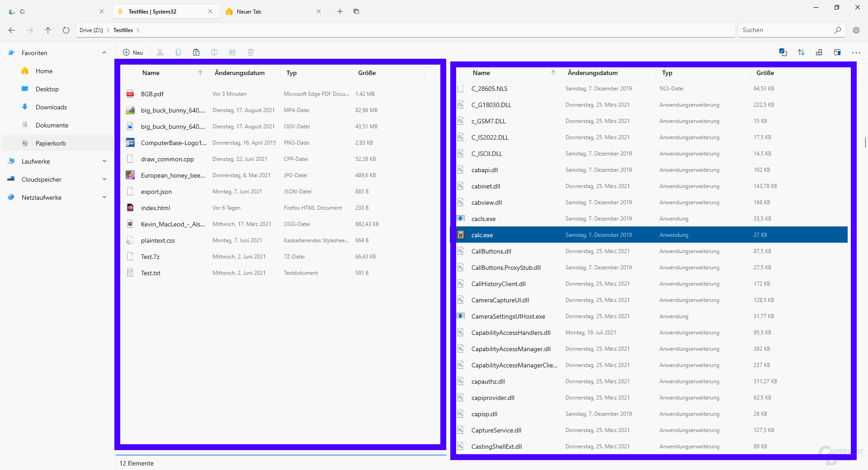868x470 pixels.
Task: Click the thumbnail icon of European_honey_bee
Action: pyautogui.click(x=130, y=175)
